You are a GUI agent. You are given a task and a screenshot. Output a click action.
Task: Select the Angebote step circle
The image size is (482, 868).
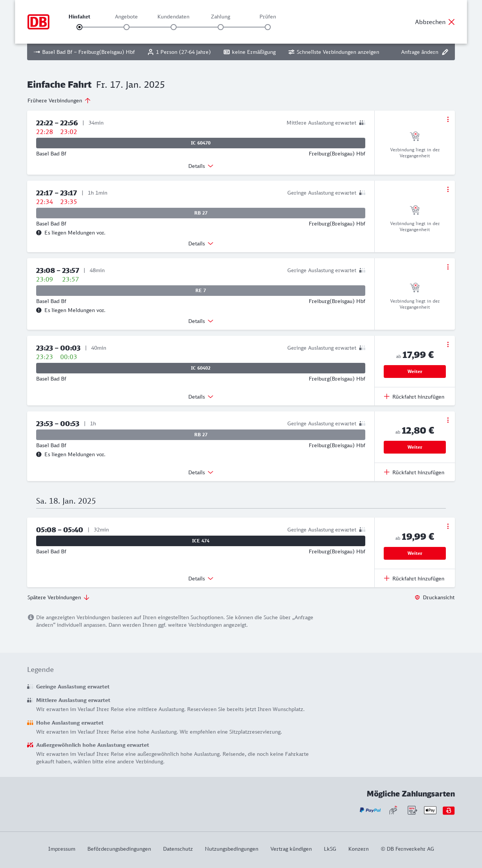coord(127,27)
